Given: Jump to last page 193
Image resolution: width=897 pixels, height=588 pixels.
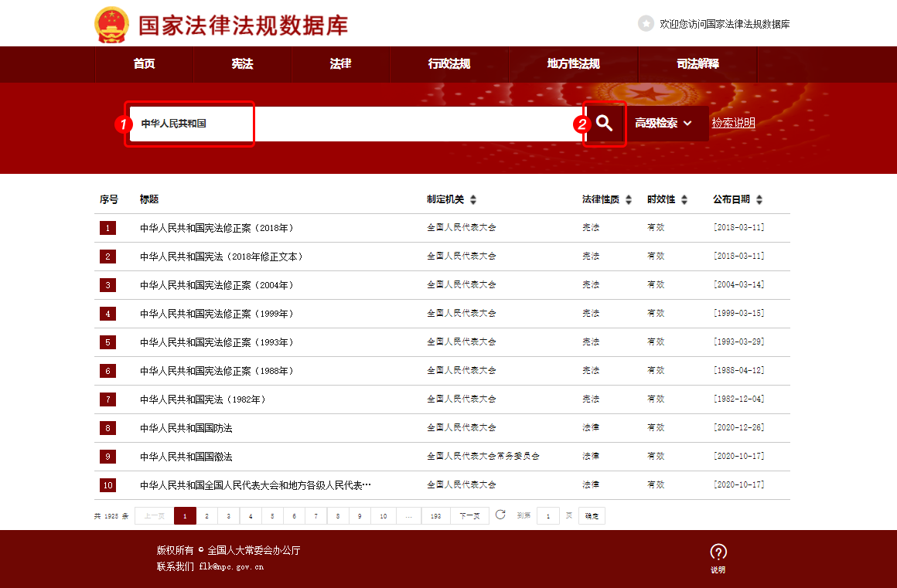Looking at the screenshot, I should click(436, 516).
